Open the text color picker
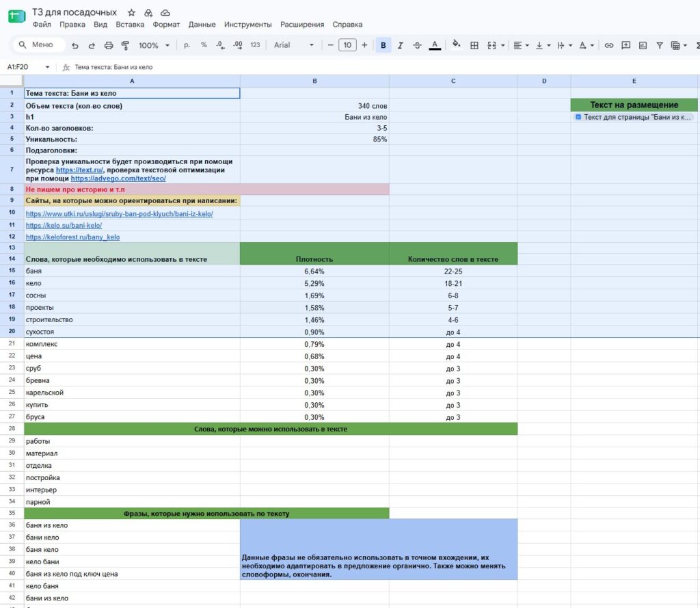The height and width of the screenshot is (608, 700). [x=435, y=45]
